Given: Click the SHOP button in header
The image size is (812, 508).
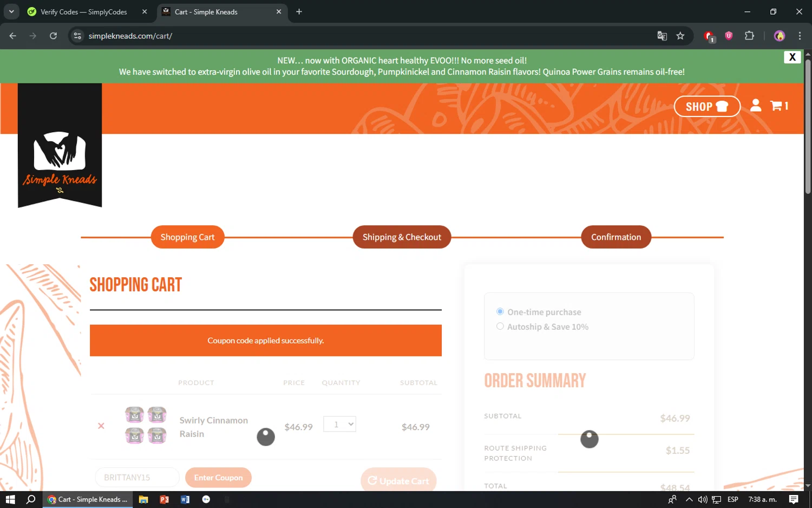Looking at the screenshot, I should [707, 106].
